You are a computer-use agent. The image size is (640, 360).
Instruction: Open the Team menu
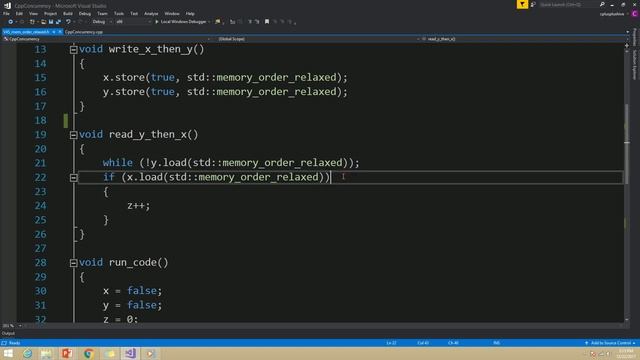[102, 13]
